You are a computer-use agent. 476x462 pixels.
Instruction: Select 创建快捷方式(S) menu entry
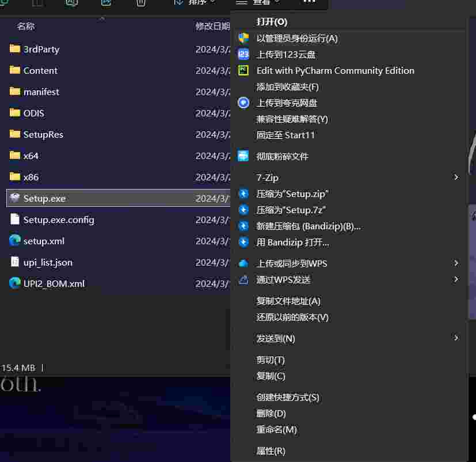coord(288,397)
